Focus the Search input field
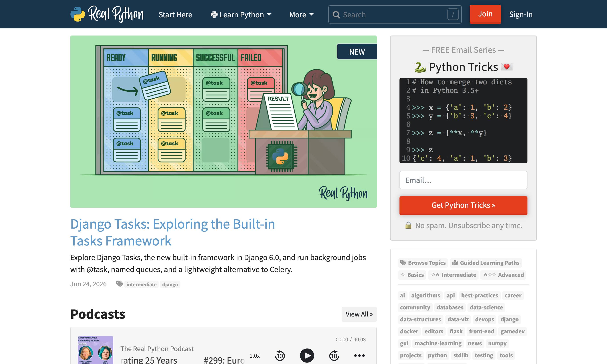This screenshot has height=364, width=607. (395, 14)
